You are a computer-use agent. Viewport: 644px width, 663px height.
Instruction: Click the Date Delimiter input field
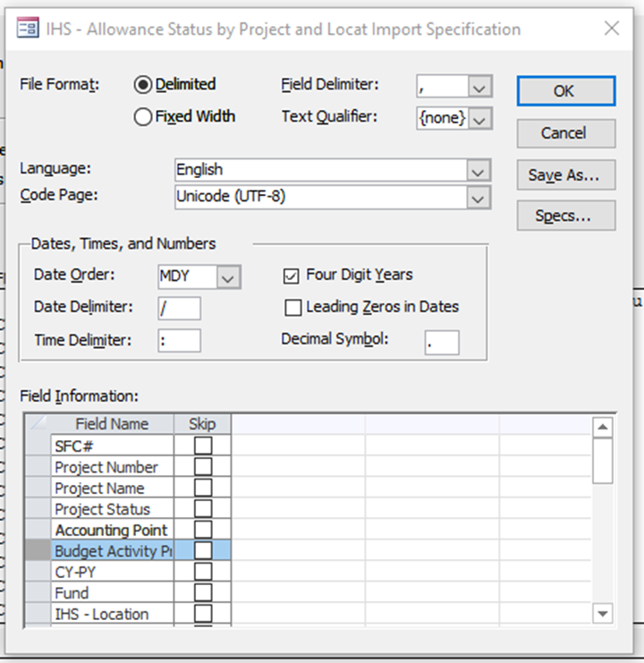(x=179, y=309)
